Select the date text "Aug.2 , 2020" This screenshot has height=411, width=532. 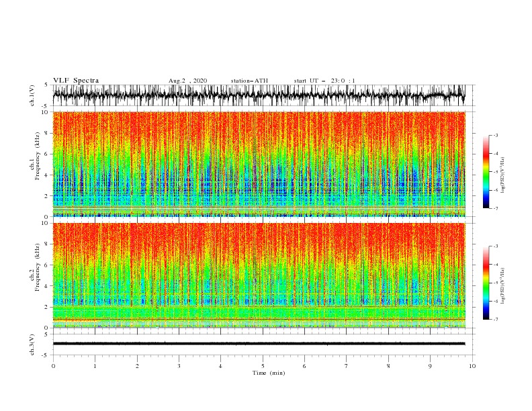(x=187, y=81)
